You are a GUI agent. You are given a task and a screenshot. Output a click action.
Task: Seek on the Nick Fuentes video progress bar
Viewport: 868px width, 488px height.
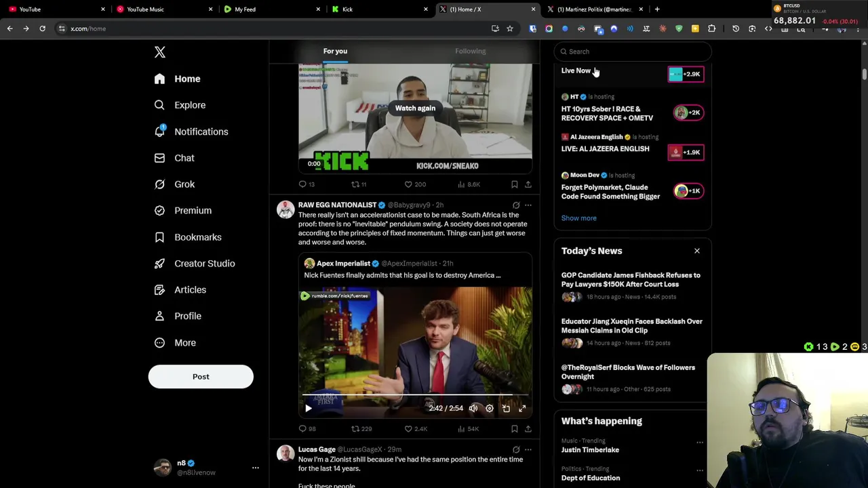[x=415, y=394]
